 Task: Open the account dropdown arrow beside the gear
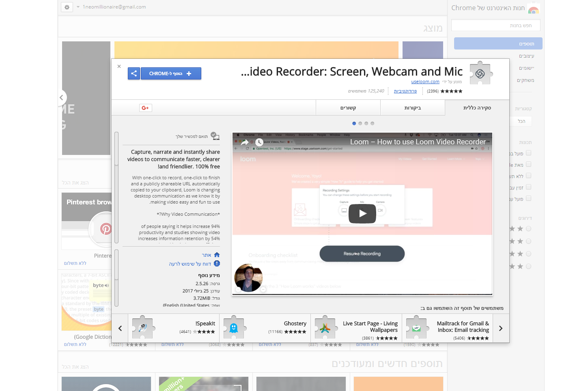pos(78,7)
